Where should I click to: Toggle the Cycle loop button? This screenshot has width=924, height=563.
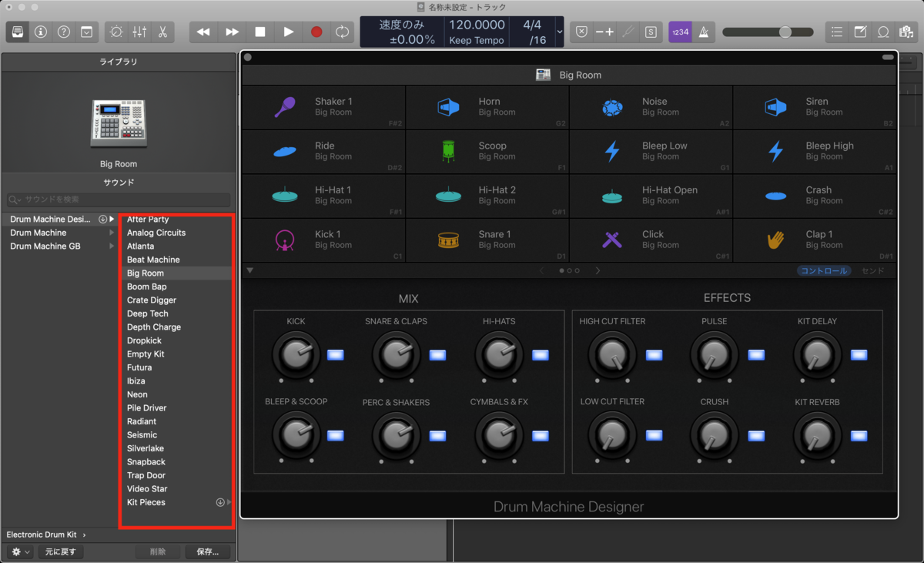342,32
